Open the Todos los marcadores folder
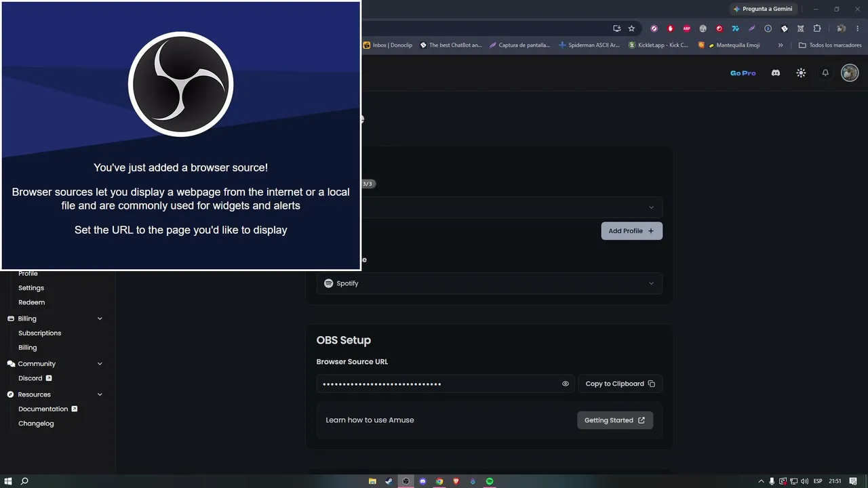Image resolution: width=868 pixels, height=488 pixels. coord(830,45)
